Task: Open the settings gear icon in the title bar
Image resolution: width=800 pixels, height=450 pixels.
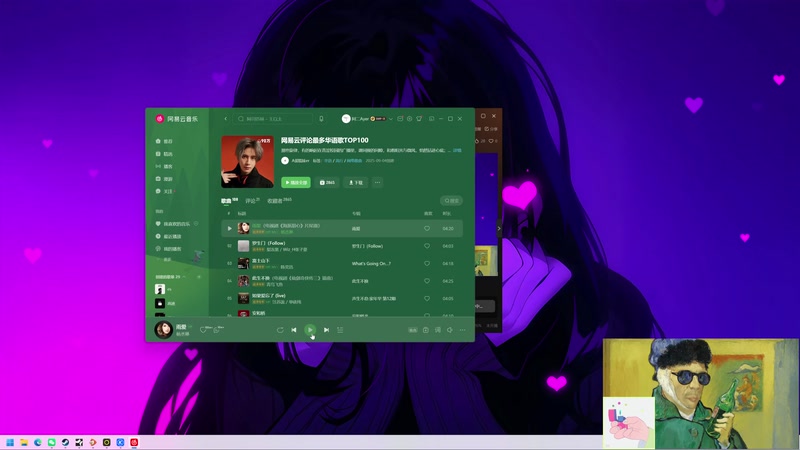Action: (x=409, y=119)
